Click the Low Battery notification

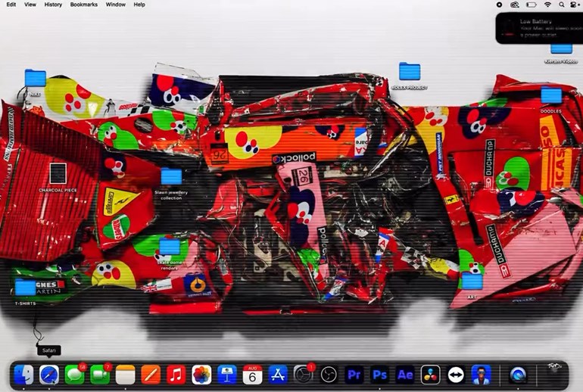tap(539, 28)
